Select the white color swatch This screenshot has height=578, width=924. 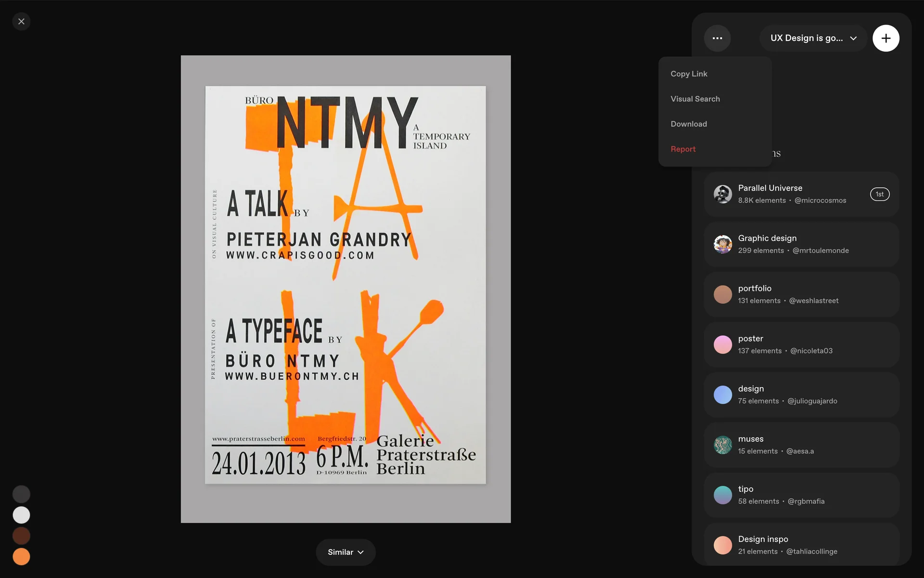21,515
